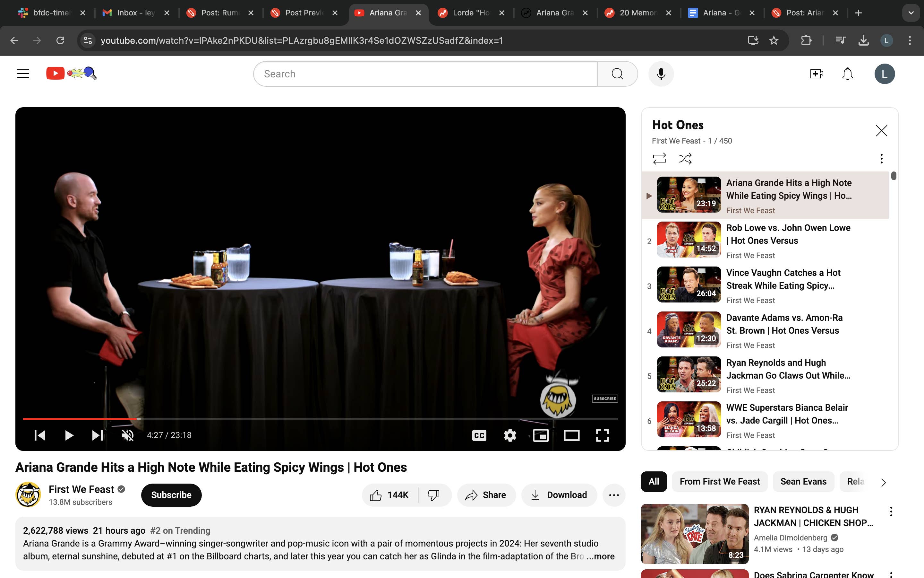Subscribe to First We Feast

pyautogui.click(x=171, y=495)
